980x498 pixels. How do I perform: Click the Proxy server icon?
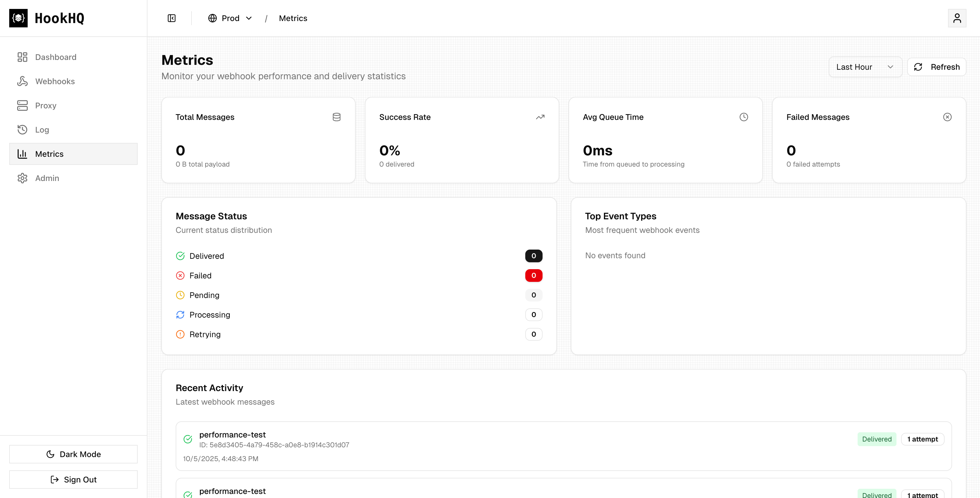pos(22,105)
